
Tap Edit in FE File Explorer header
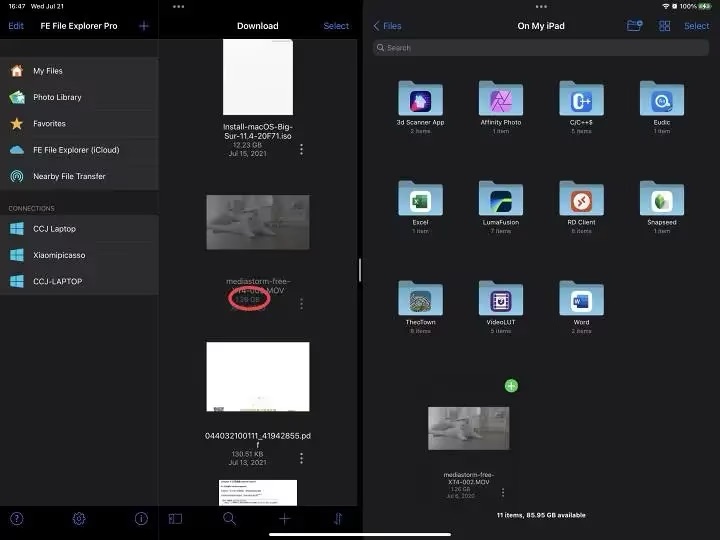16,26
